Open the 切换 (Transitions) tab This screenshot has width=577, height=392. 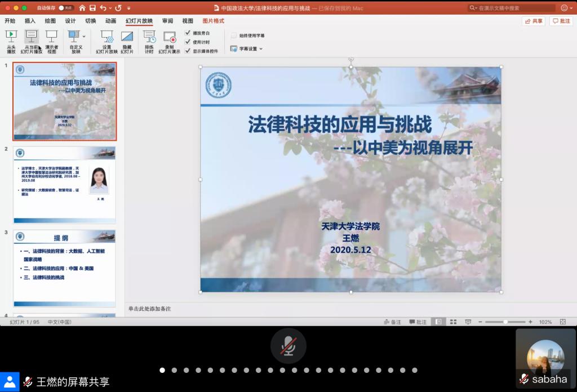pos(91,21)
